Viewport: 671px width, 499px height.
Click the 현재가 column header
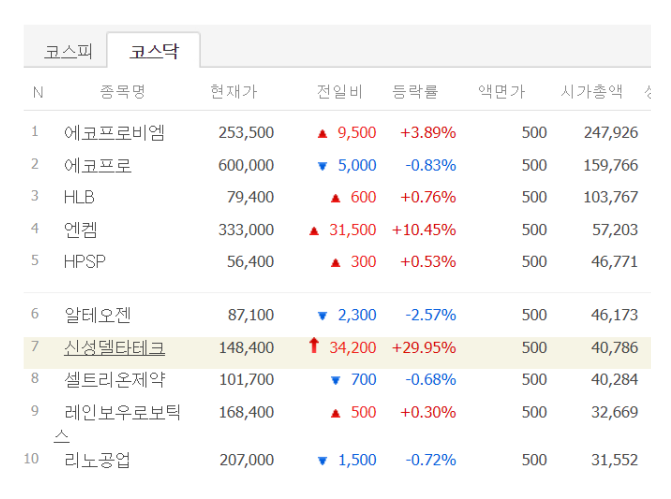click(x=234, y=92)
